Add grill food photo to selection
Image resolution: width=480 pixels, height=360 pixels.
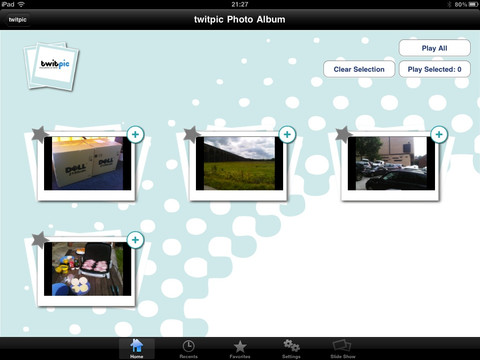point(135,240)
